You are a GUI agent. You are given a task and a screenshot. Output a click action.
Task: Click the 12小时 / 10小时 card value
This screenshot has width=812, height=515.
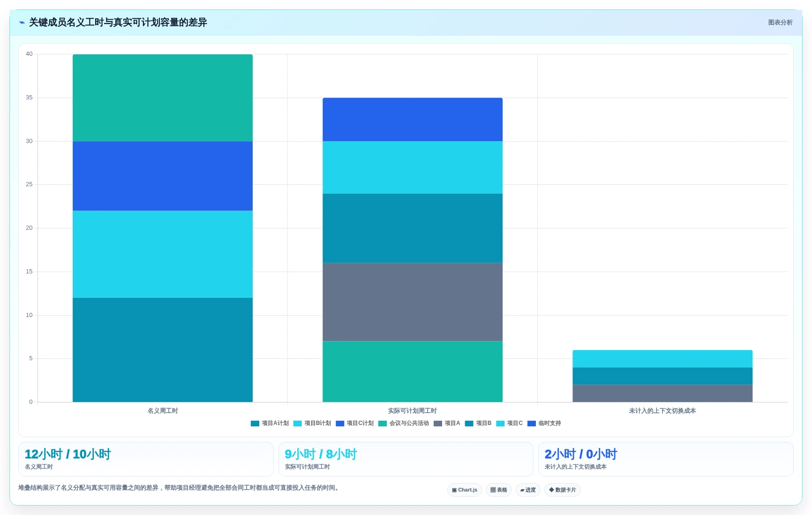[x=68, y=454]
